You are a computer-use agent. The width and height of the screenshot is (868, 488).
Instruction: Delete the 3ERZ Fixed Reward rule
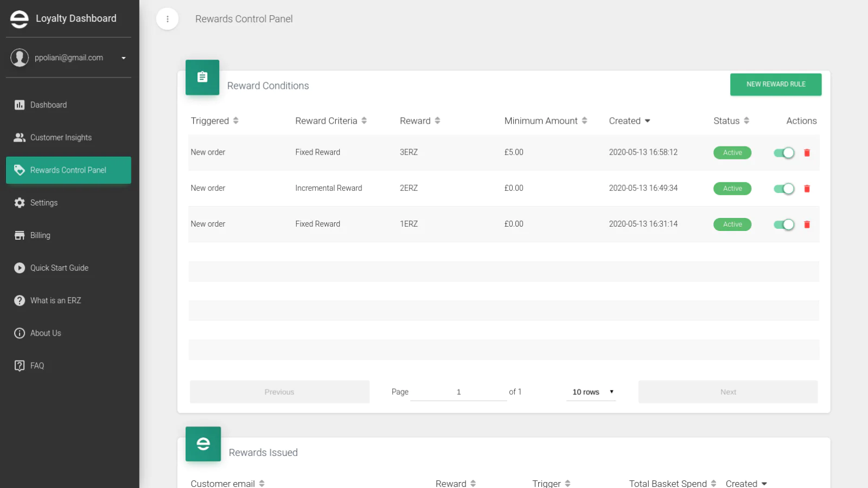(807, 153)
